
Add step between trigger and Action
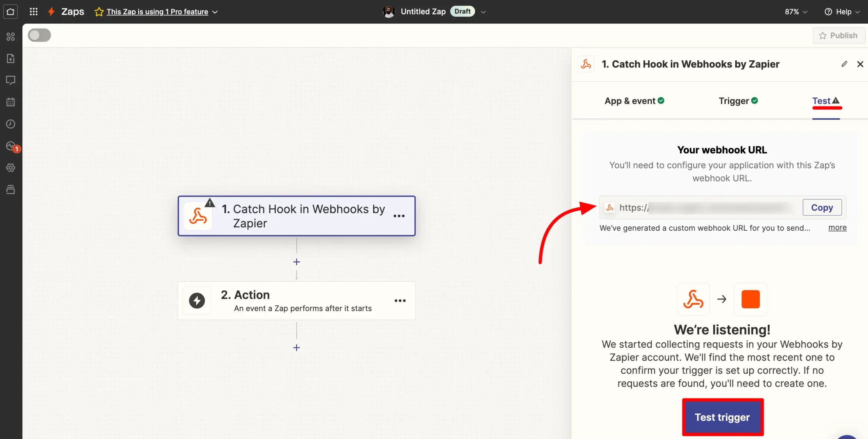(x=296, y=262)
